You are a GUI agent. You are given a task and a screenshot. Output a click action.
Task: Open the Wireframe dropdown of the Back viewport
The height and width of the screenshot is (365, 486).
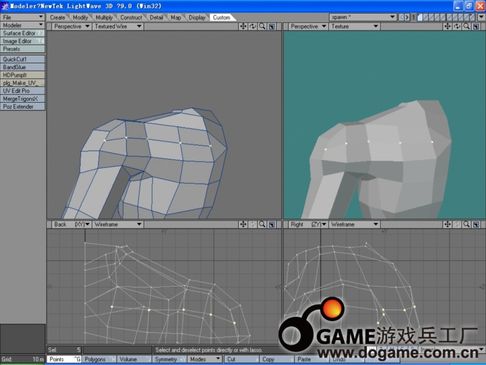click(118, 224)
